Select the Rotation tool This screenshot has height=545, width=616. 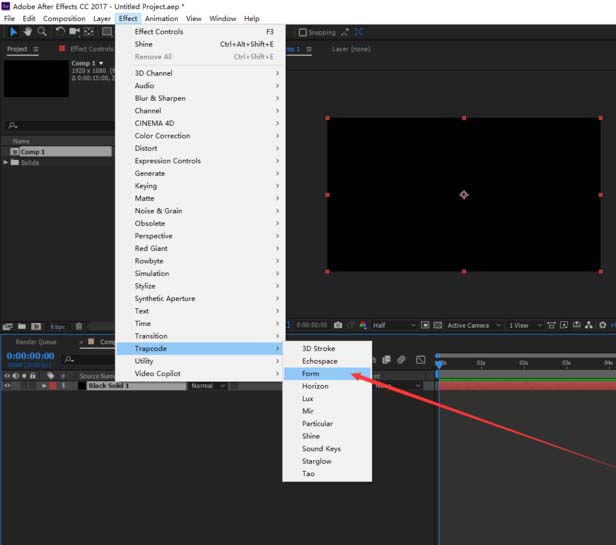60,32
